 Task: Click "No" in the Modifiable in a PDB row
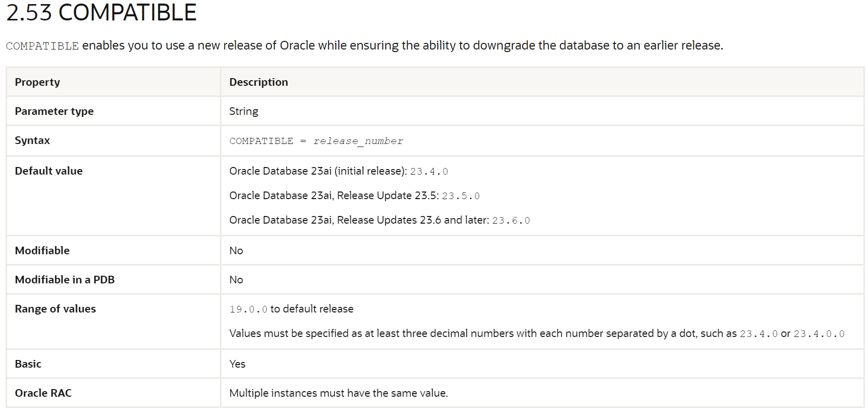tap(236, 280)
